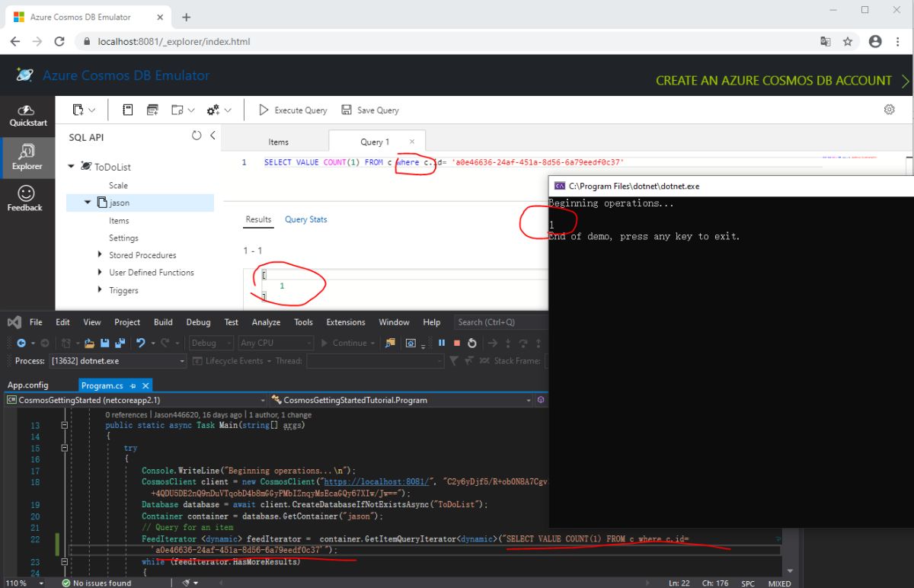
Task: Click the Save icon in Visual Studio toolbar
Action: point(104,343)
